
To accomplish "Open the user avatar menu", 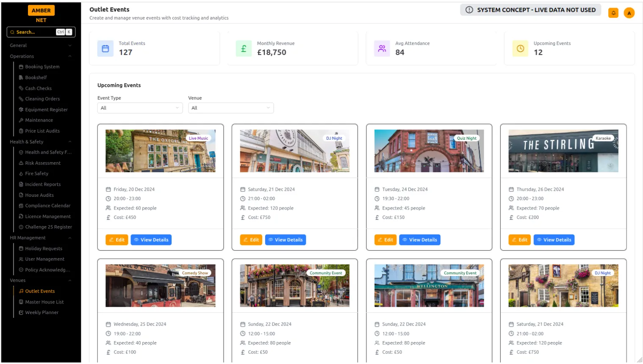I will 629,13.
